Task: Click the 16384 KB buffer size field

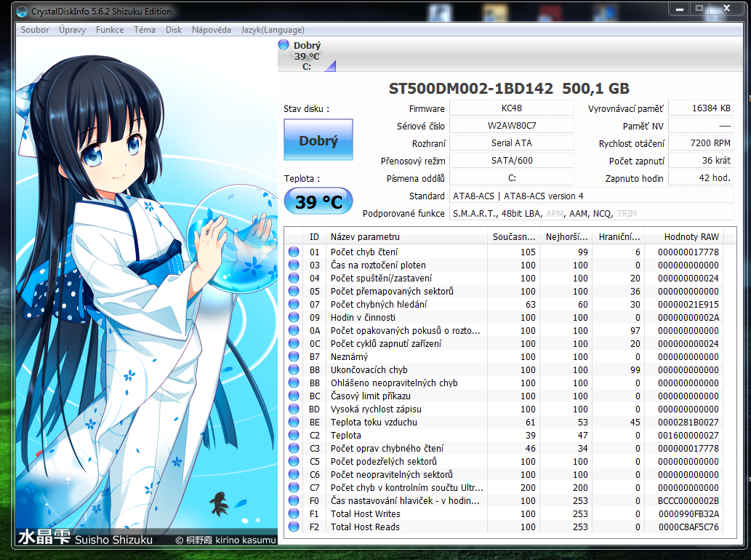Action: coord(701,108)
